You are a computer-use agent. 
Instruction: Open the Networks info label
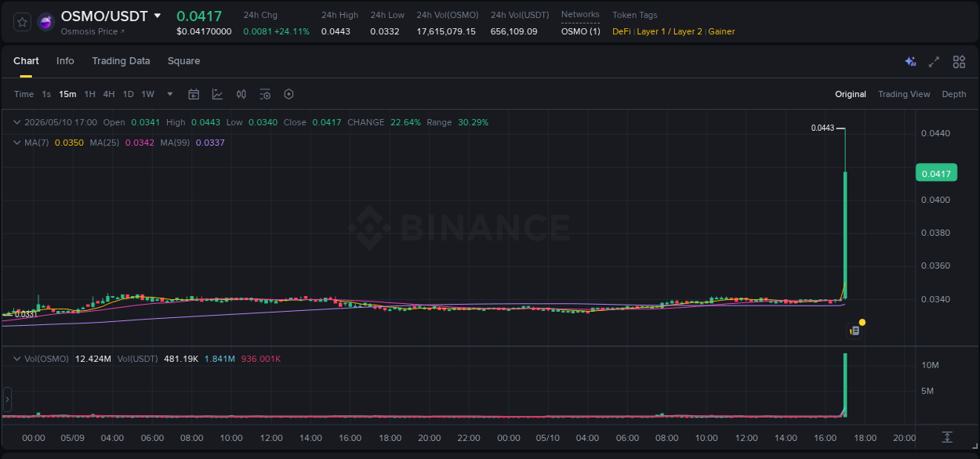pos(580,15)
